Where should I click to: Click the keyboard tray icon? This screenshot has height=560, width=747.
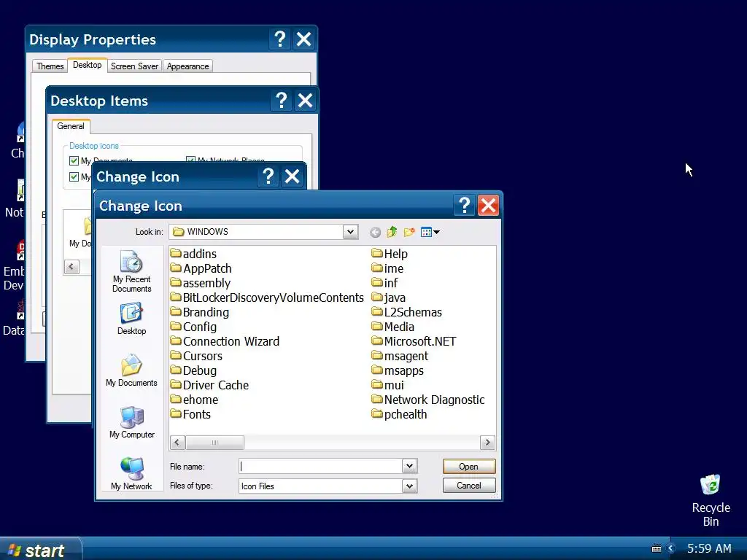click(x=656, y=548)
